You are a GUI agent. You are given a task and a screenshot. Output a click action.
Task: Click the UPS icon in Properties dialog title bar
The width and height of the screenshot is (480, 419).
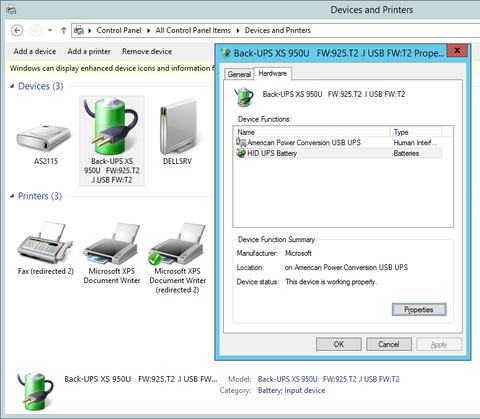point(226,53)
